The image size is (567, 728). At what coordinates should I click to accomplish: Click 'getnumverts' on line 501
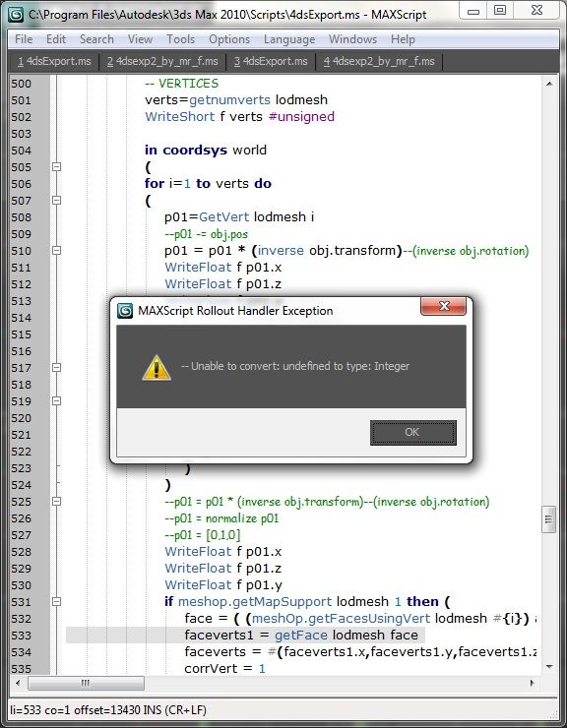coord(229,99)
